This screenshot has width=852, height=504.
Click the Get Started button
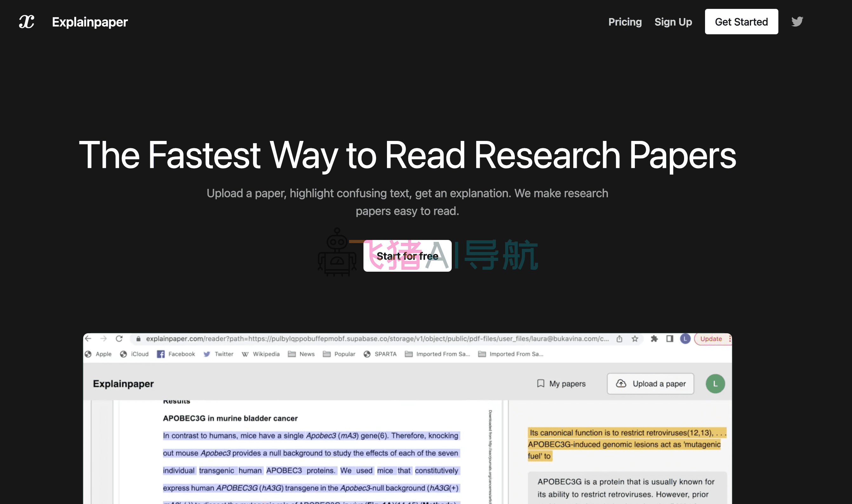coord(741,22)
